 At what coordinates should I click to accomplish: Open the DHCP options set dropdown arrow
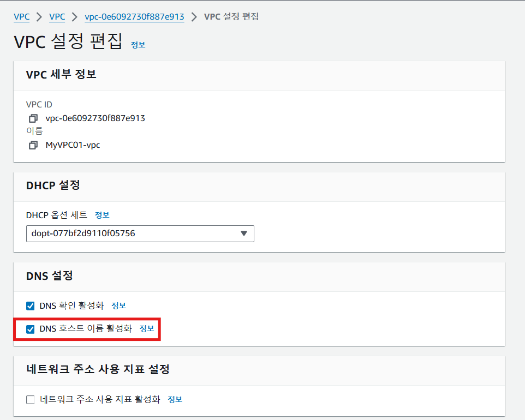(x=244, y=233)
